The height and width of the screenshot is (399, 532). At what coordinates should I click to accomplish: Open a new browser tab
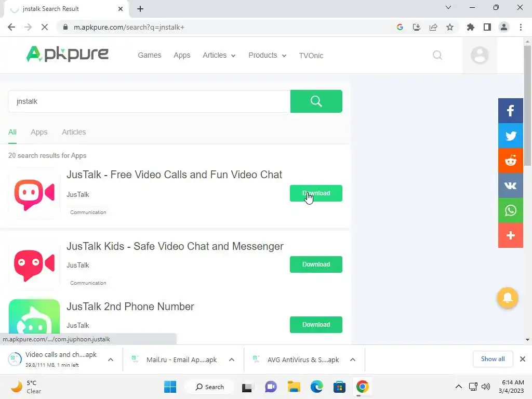140,9
